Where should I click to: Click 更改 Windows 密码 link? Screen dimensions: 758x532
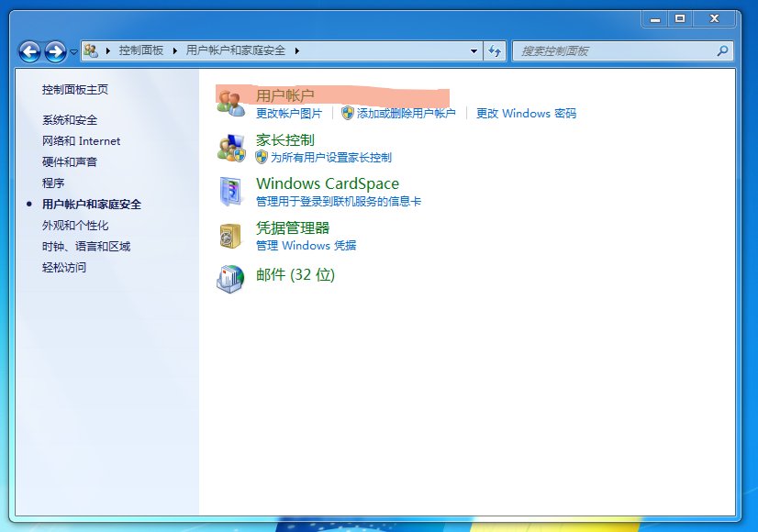[x=526, y=114]
